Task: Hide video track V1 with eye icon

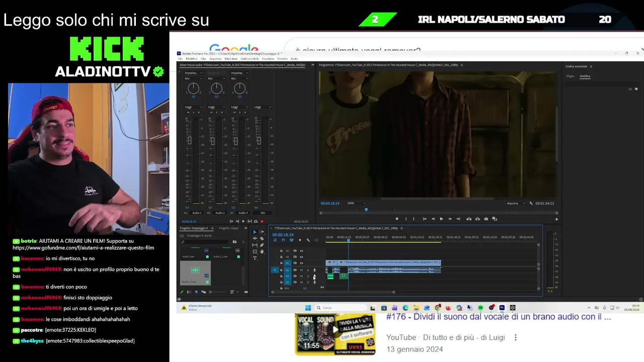Action: 301,263
